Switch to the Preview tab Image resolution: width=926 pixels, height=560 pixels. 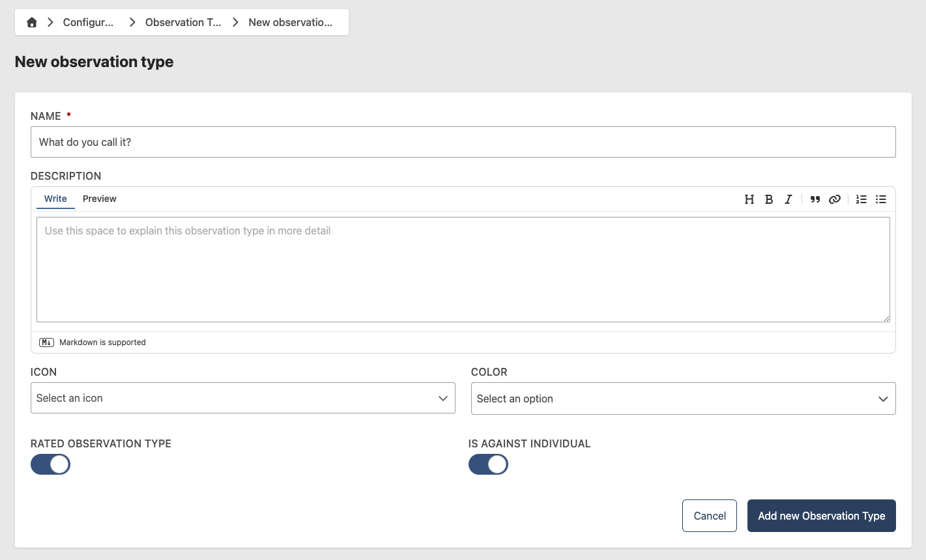tap(100, 199)
